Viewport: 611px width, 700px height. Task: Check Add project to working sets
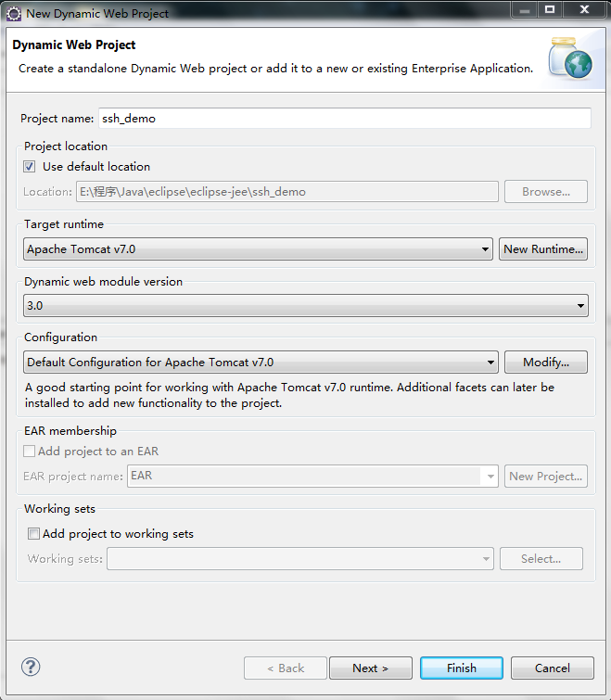[34, 534]
